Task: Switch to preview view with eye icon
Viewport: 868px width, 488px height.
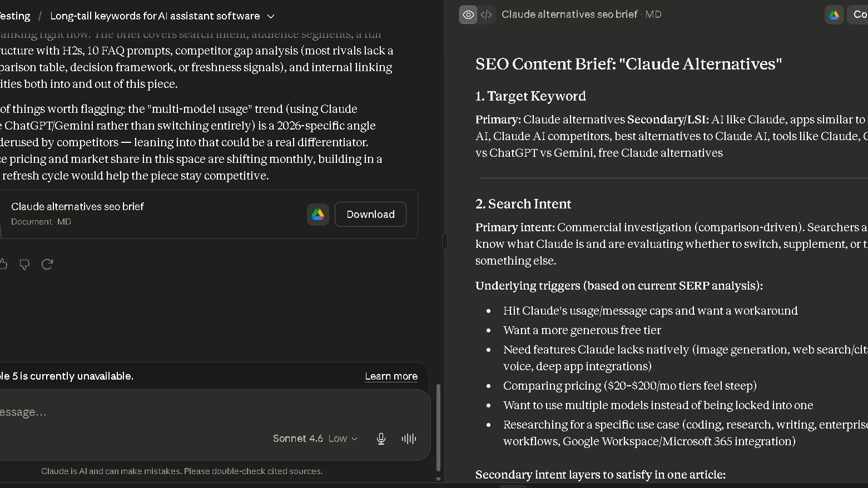Action: point(468,14)
